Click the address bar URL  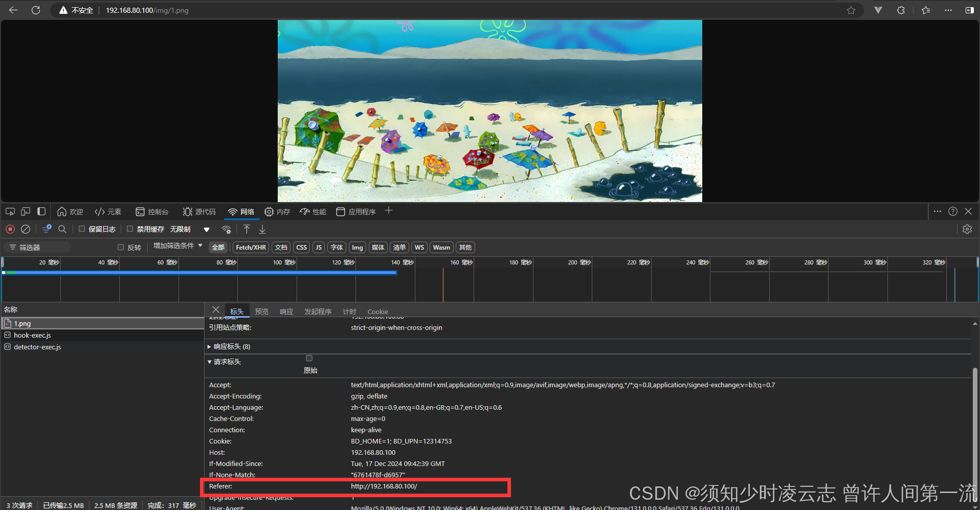tap(147, 10)
